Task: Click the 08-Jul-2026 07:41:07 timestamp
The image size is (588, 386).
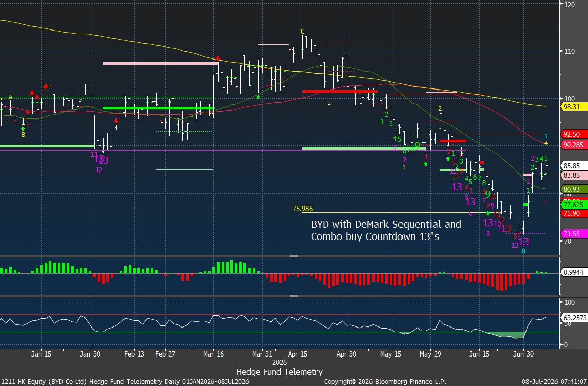Action: [554, 381]
